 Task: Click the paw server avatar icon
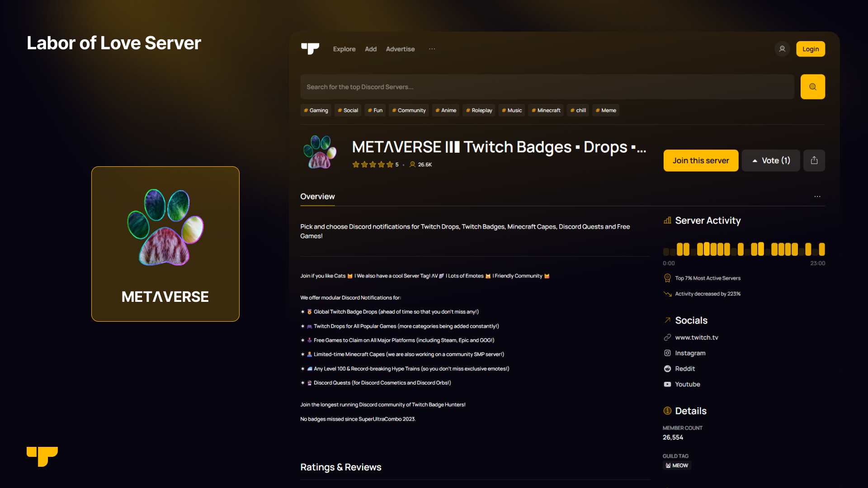(320, 152)
